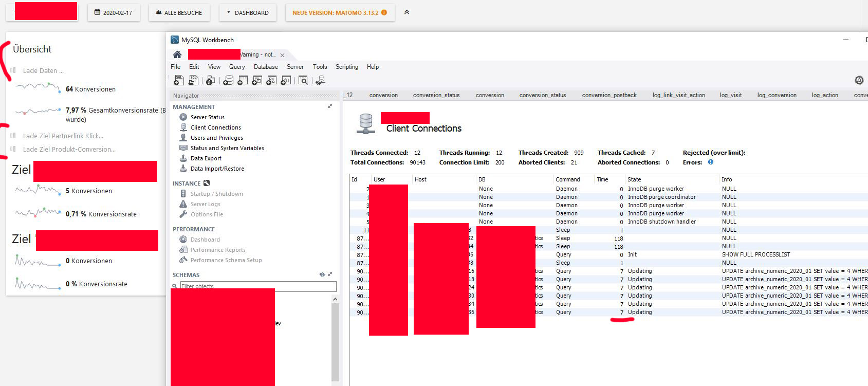Open a new SQL tab from toolbar
The image size is (868, 386).
178,80
